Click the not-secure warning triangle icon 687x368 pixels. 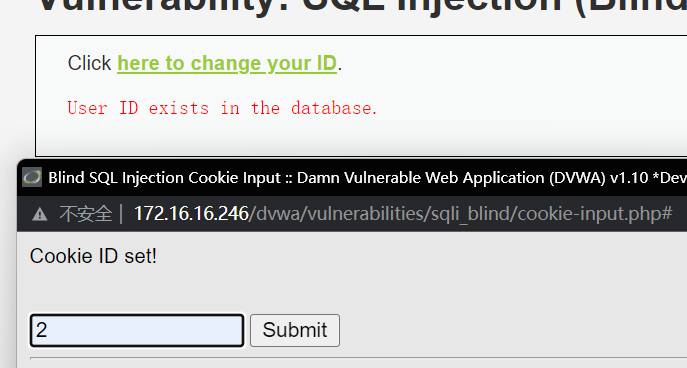40,214
